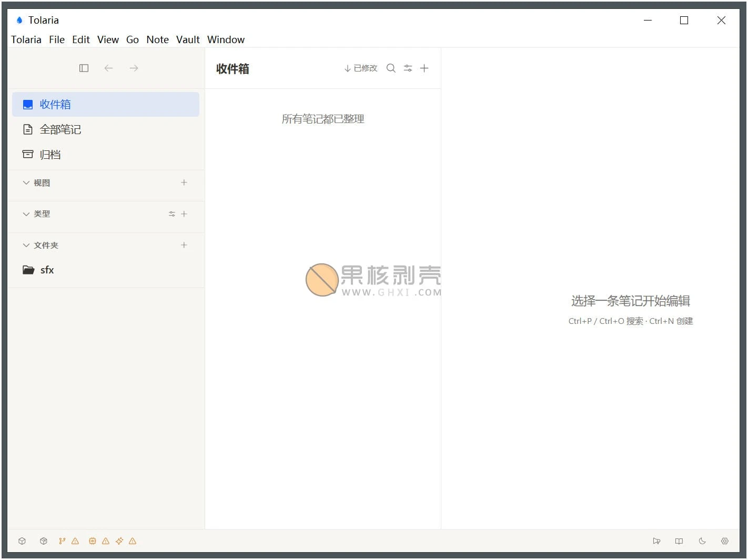Select 全部笔记 in the sidebar
The height and width of the screenshot is (560, 748).
coord(106,129)
